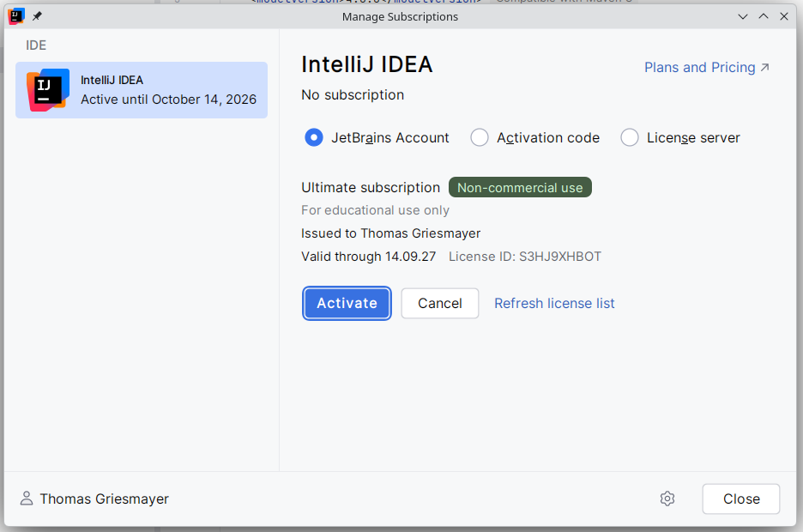The image size is (803, 532).
Task: Click the Activate button
Action: click(347, 303)
